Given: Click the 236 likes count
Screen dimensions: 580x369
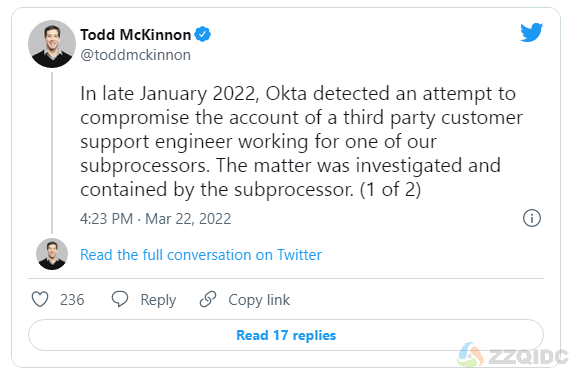Looking at the screenshot, I should pos(72,299).
